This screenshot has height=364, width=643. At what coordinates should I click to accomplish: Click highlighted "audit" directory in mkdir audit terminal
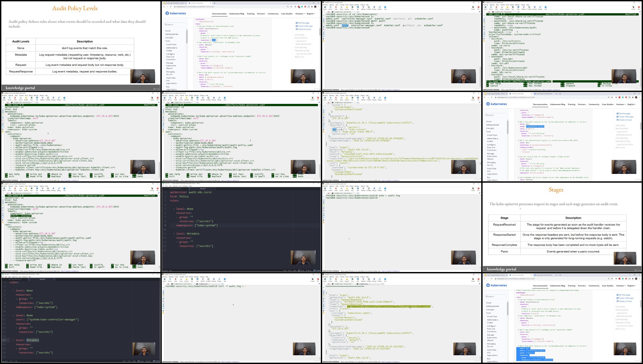[345, 25]
